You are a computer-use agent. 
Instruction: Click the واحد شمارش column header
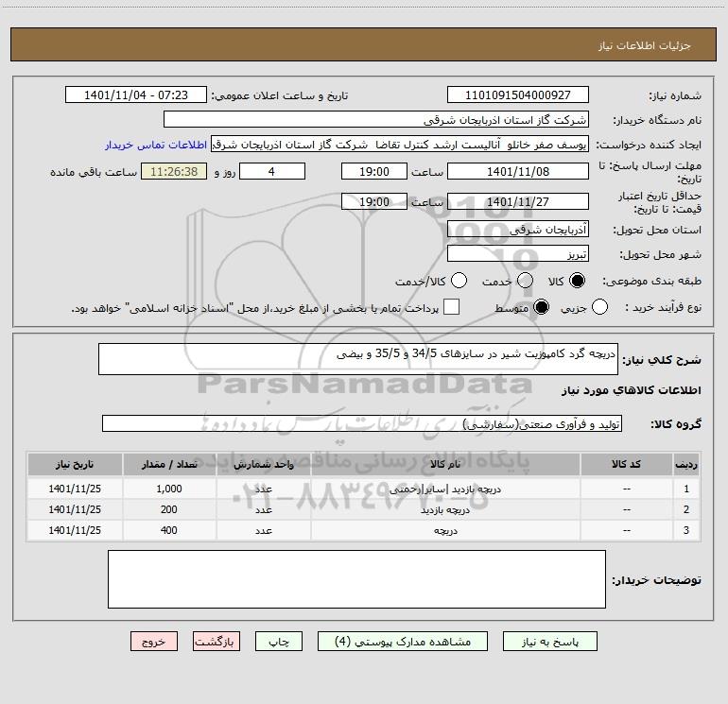[263, 464]
